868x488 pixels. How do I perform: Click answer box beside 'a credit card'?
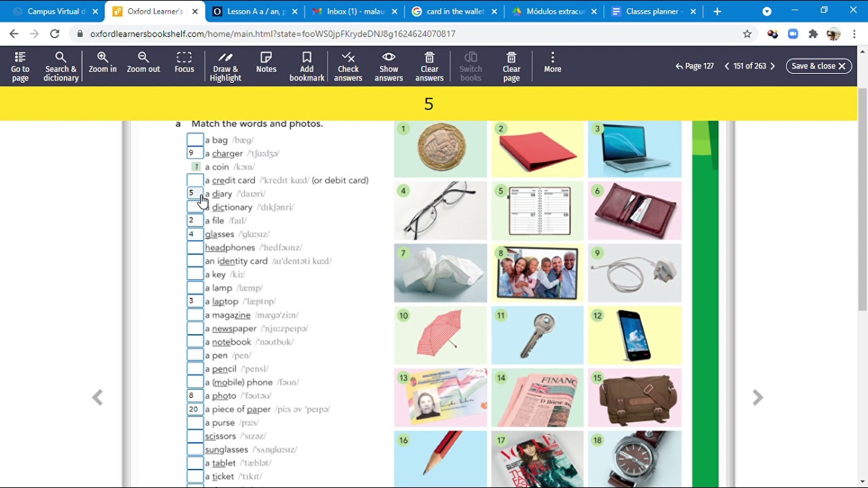point(195,180)
